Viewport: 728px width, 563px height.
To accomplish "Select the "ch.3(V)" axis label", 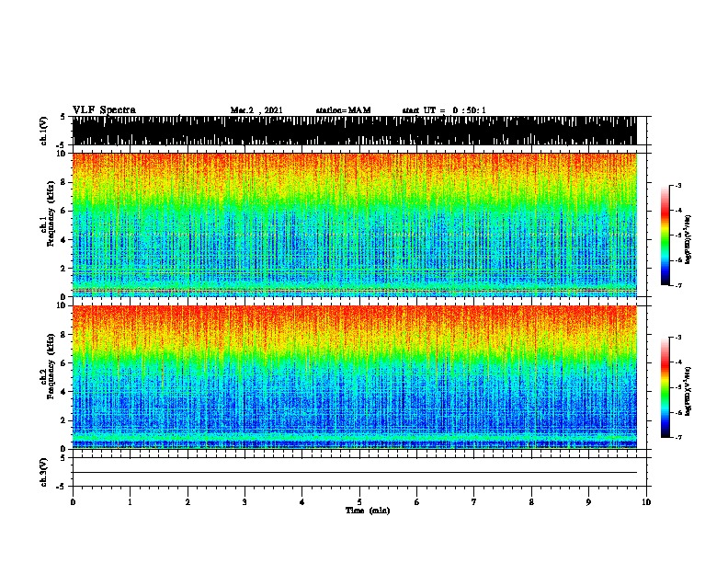I will tap(44, 472).
